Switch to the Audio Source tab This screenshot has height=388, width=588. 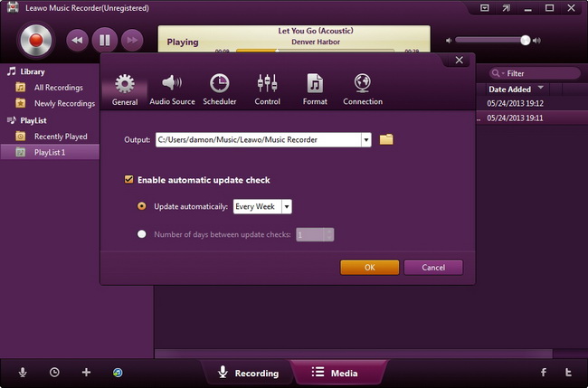pos(172,90)
